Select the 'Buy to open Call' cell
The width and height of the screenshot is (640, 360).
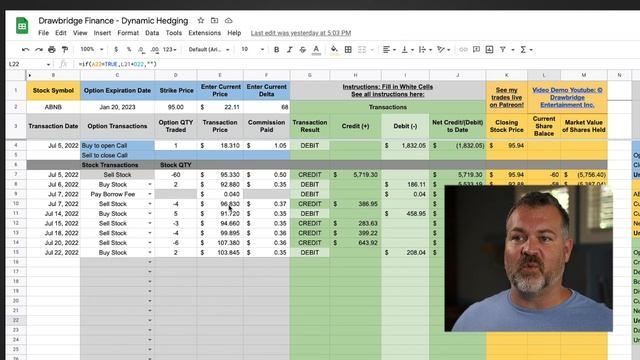coord(117,146)
